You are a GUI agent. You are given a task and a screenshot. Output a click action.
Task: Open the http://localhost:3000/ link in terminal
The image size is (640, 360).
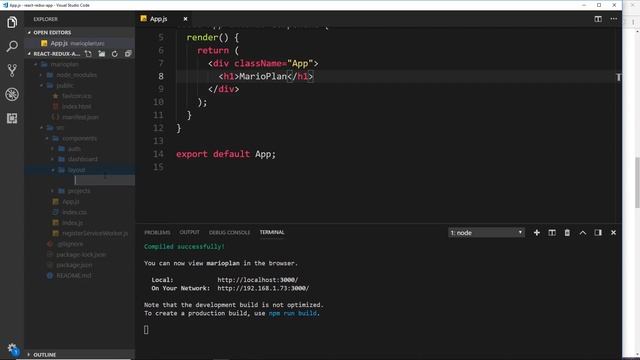click(x=258, y=280)
